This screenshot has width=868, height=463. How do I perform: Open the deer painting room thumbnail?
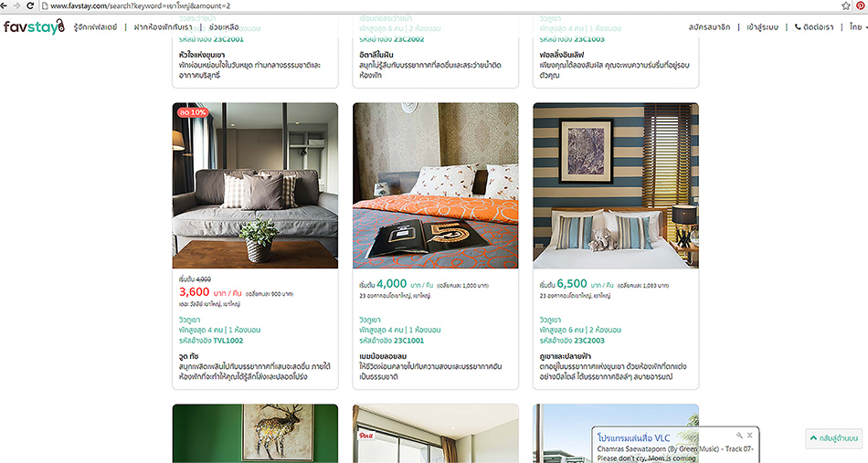(x=255, y=433)
